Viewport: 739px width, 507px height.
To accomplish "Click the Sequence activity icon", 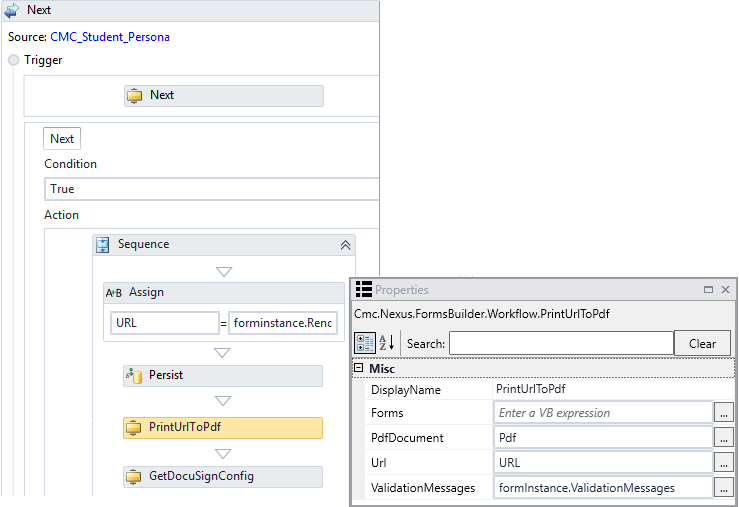I will (103, 245).
